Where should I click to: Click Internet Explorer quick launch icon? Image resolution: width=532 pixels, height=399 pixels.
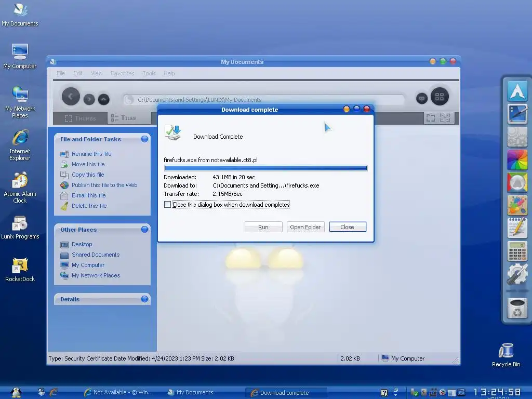(x=54, y=393)
